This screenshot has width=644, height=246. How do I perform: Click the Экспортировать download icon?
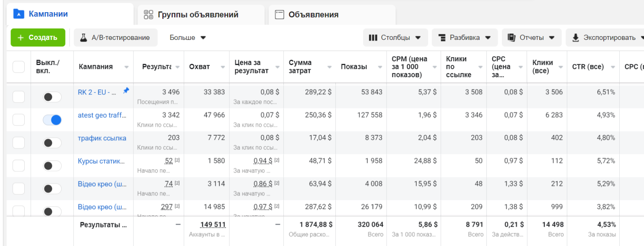tap(576, 37)
